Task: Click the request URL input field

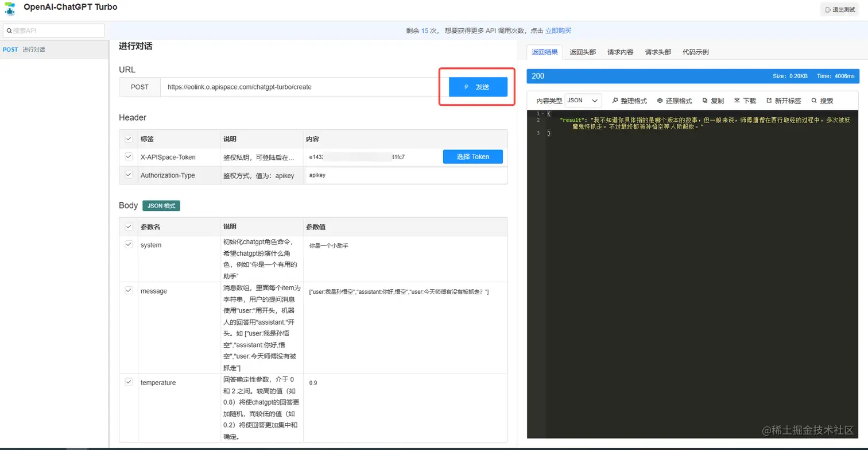Action: coord(304,87)
